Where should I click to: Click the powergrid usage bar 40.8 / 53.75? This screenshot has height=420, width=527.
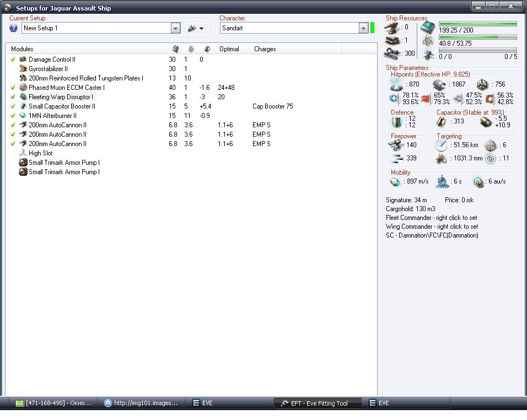[x=477, y=37]
